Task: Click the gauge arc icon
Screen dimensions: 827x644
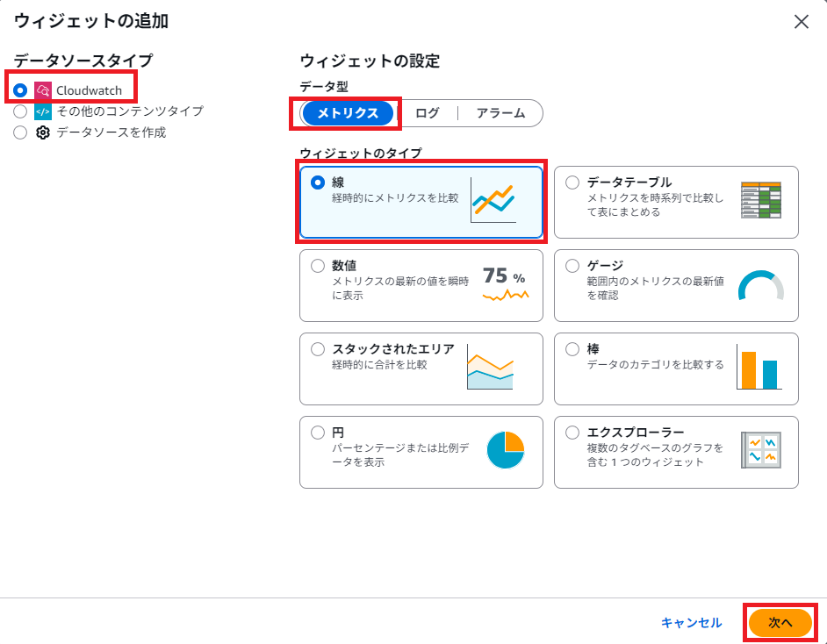Action: (760, 285)
